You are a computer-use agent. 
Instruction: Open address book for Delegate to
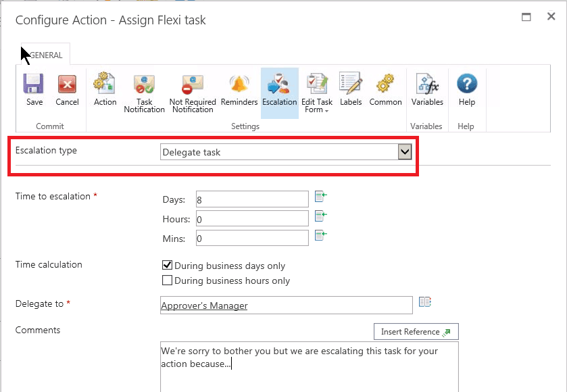(425, 302)
